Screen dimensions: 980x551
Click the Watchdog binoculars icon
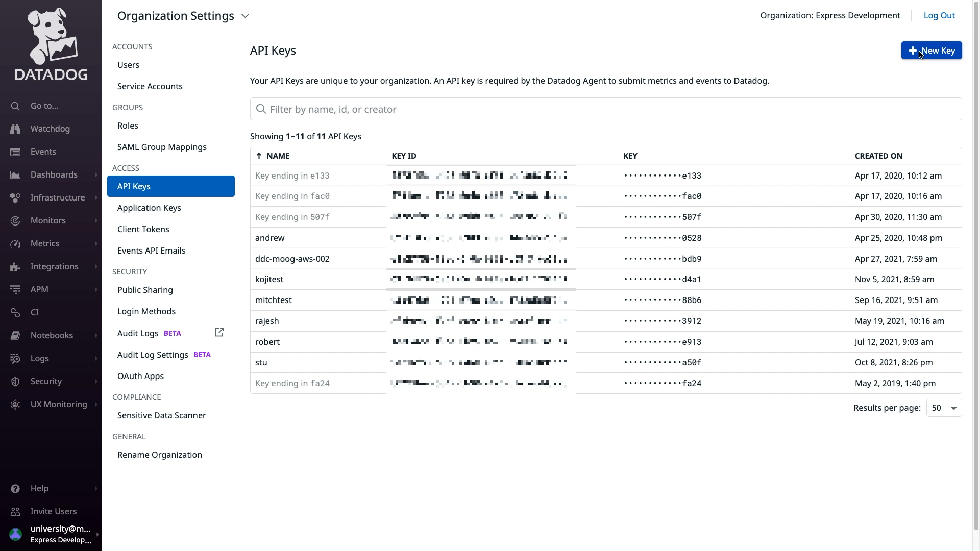(15, 129)
